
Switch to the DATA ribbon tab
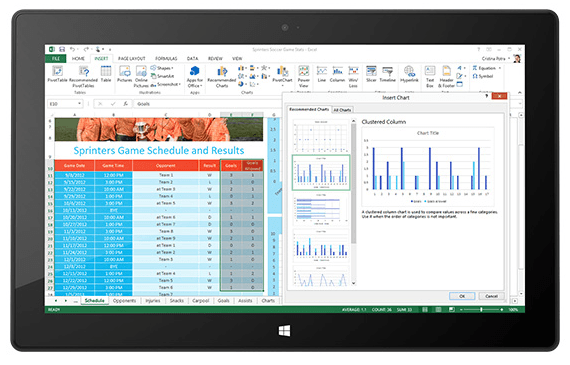click(x=193, y=58)
